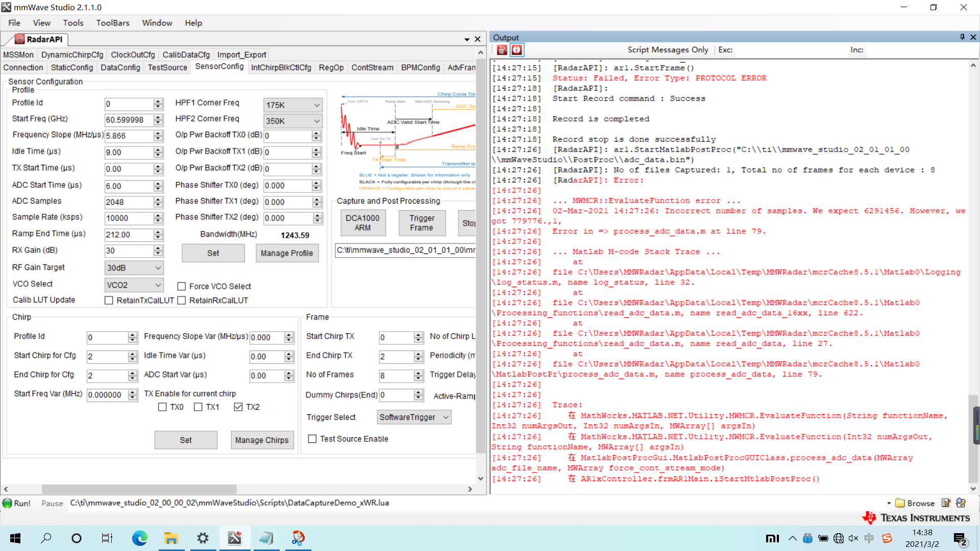
Task: Click the Manage Chirps button
Action: click(x=262, y=440)
